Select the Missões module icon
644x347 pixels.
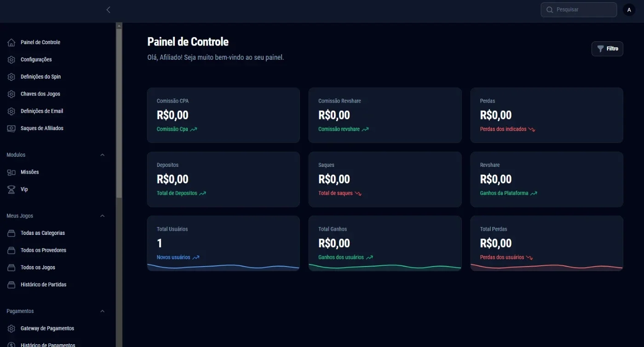pyautogui.click(x=11, y=172)
